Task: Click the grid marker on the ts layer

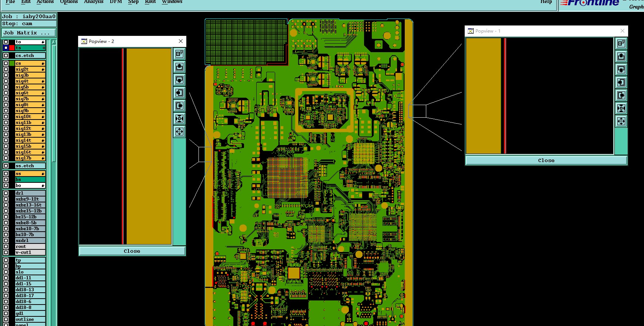Action: tap(44, 48)
